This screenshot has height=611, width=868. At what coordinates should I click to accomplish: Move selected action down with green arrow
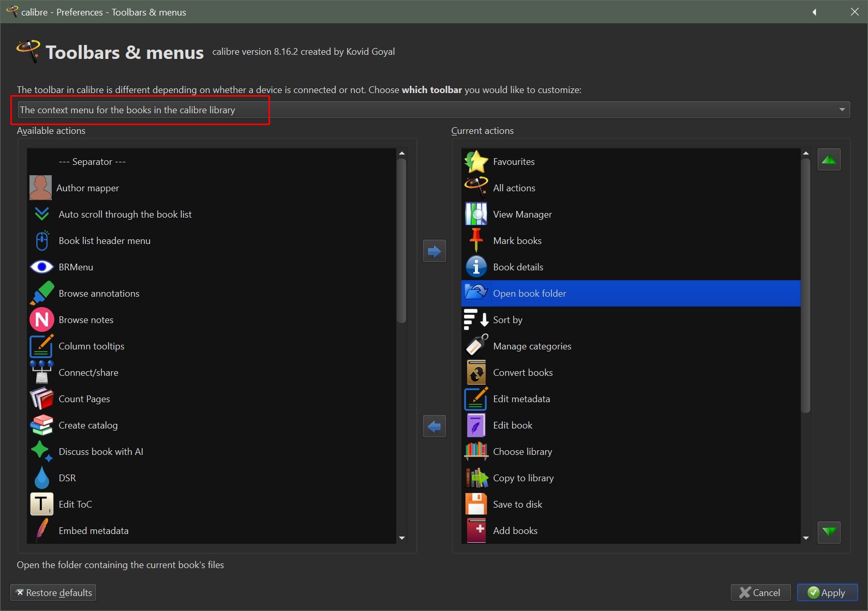[829, 532]
